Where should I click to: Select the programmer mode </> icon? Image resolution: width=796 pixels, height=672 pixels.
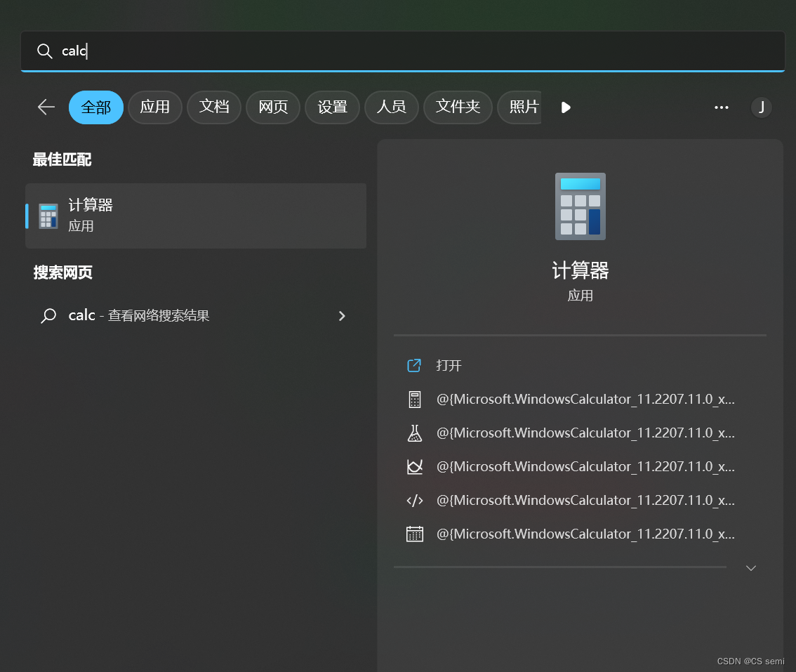[415, 499]
